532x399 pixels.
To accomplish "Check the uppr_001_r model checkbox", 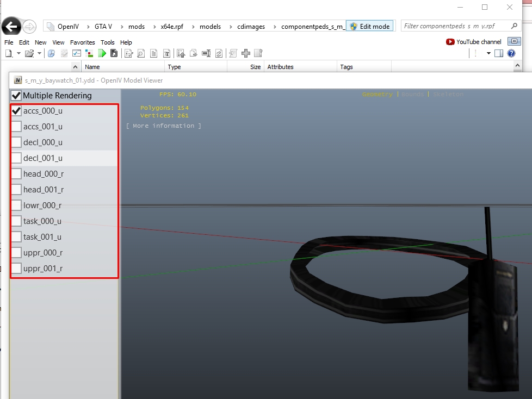I will 17,269.
